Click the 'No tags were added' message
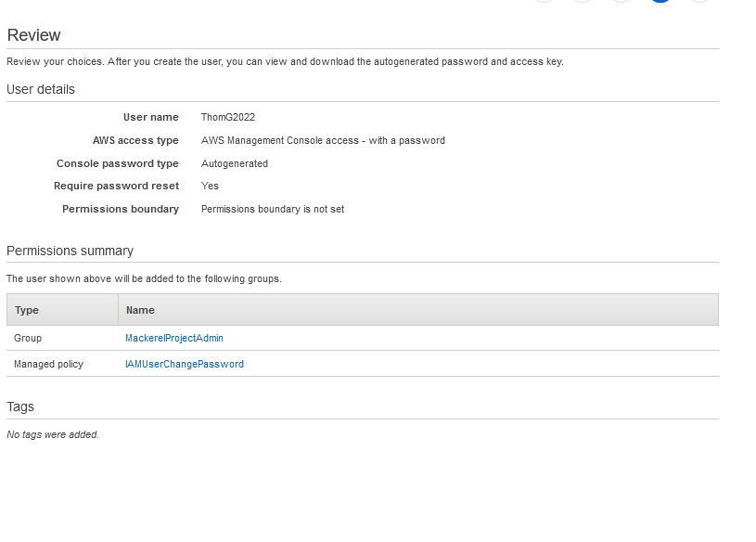The width and height of the screenshot is (756, 542). (53, 435)
